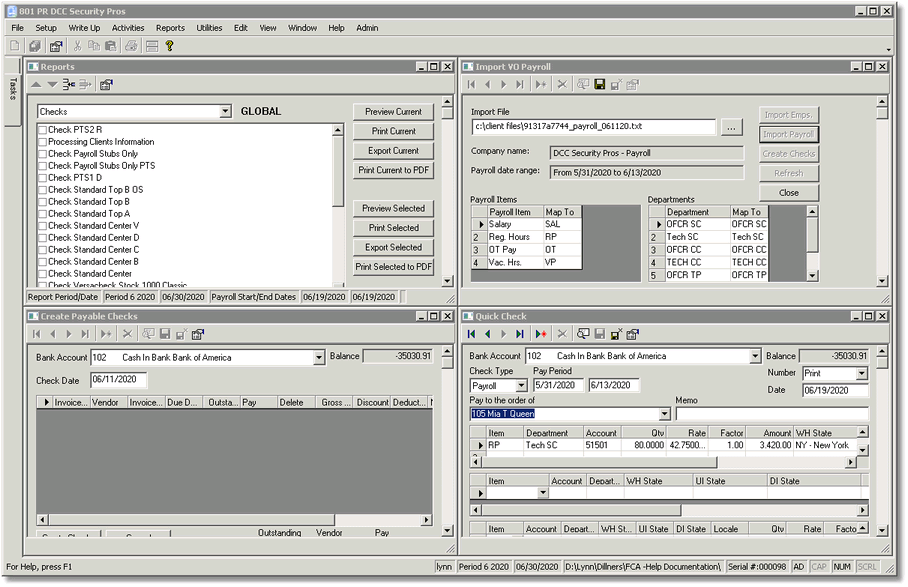
Task: Click Print Current to PDF button
Action: tap(393, 170)
